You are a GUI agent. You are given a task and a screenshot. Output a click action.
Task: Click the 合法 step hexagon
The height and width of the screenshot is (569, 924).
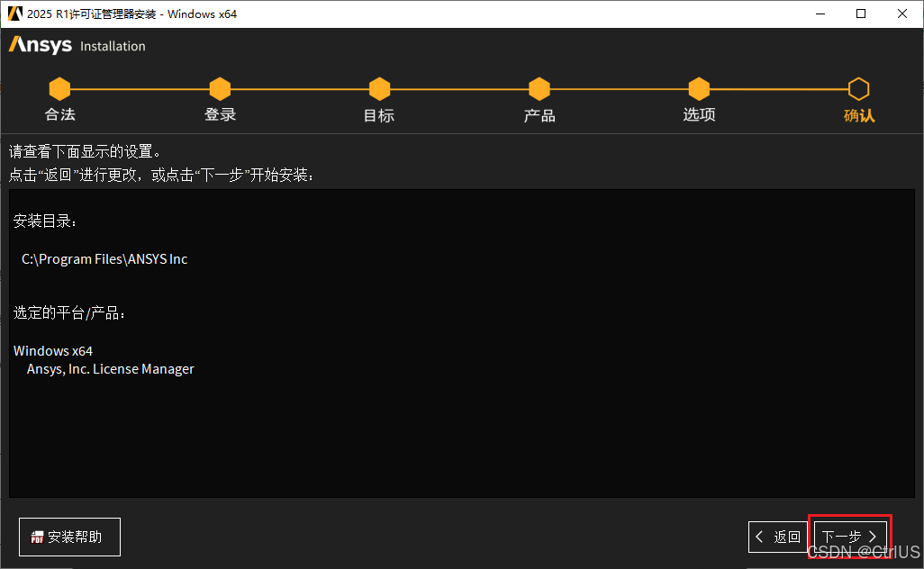[59, 89]
